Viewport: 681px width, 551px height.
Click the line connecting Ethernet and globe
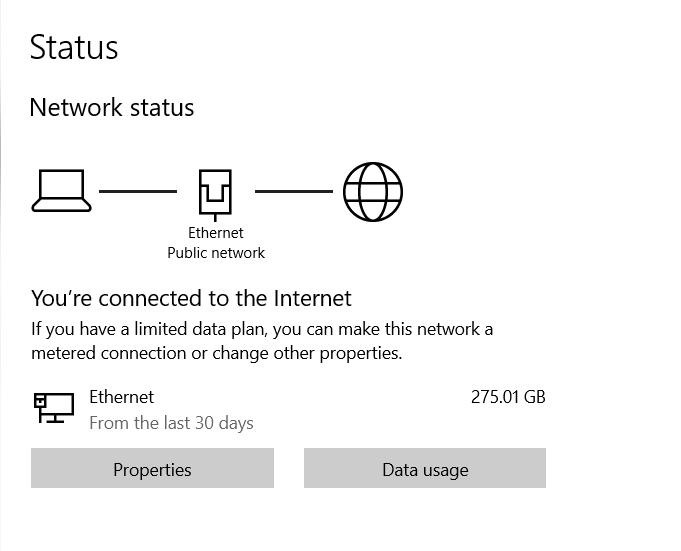[x=293, y=191]
